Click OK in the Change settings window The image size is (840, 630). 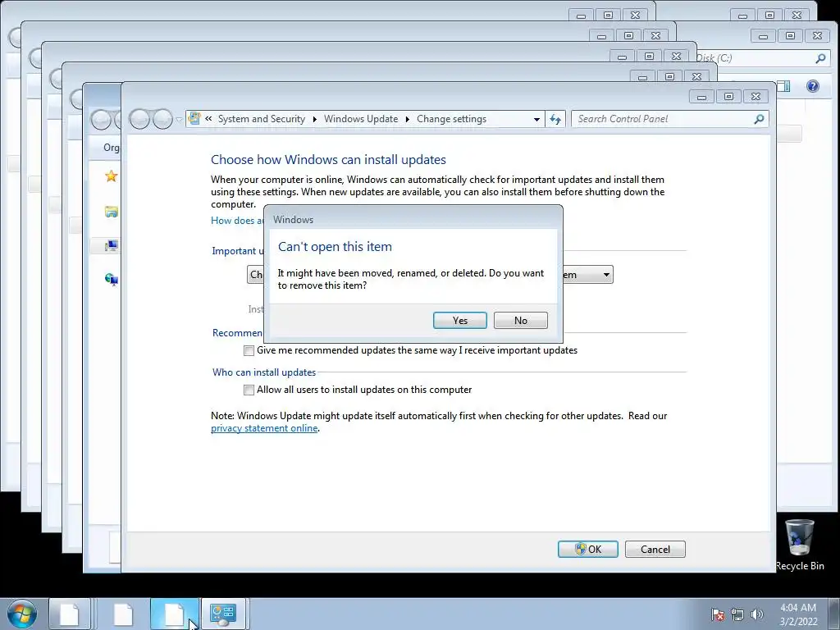[x=587, y=549]
